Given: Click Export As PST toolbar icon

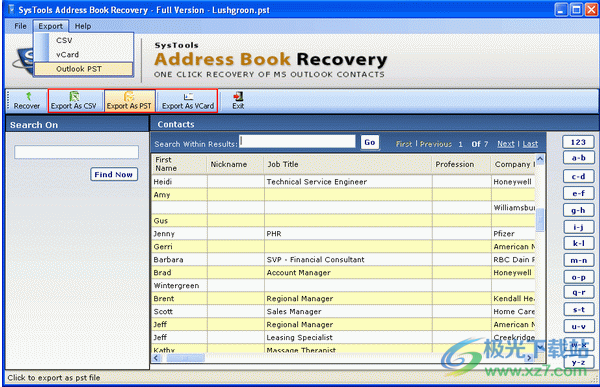Looking at the screenshot, I should [x=129, y=101].
